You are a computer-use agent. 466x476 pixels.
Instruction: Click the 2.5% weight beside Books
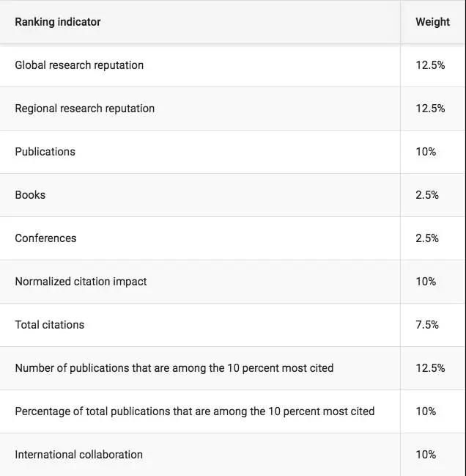click(x=427, y=195)
